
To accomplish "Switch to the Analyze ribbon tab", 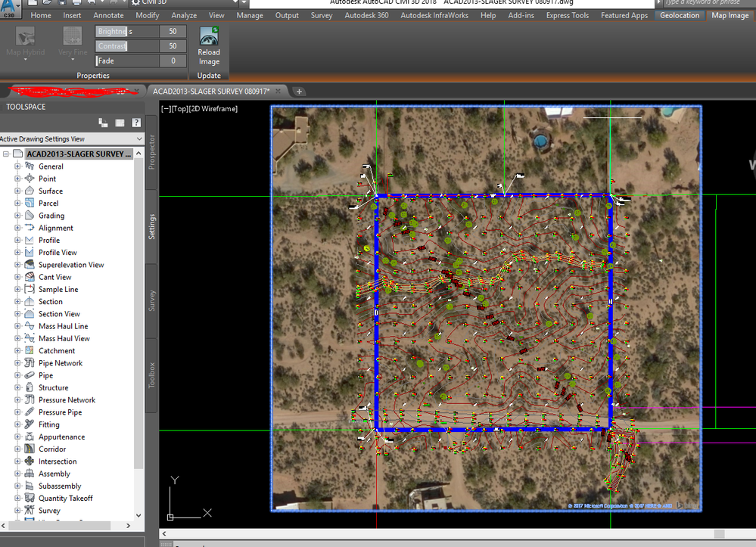I will [184, 15].
